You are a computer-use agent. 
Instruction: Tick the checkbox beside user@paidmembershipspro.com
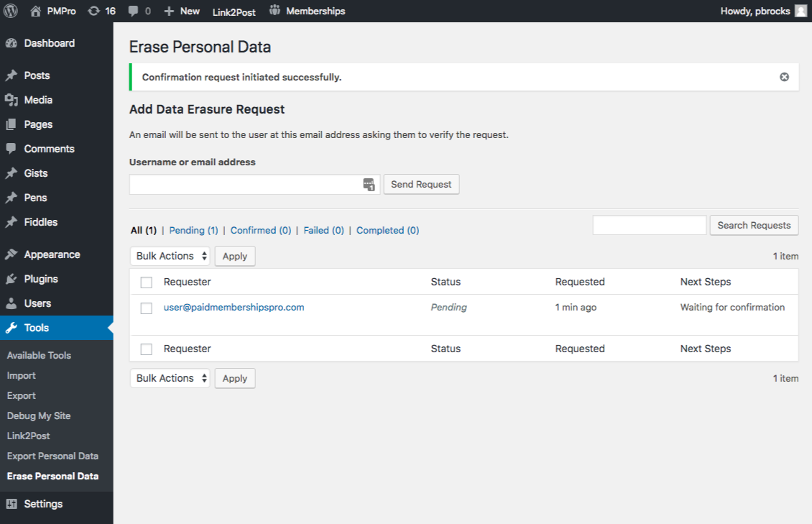pyautogui.click(x=147, y=308)
